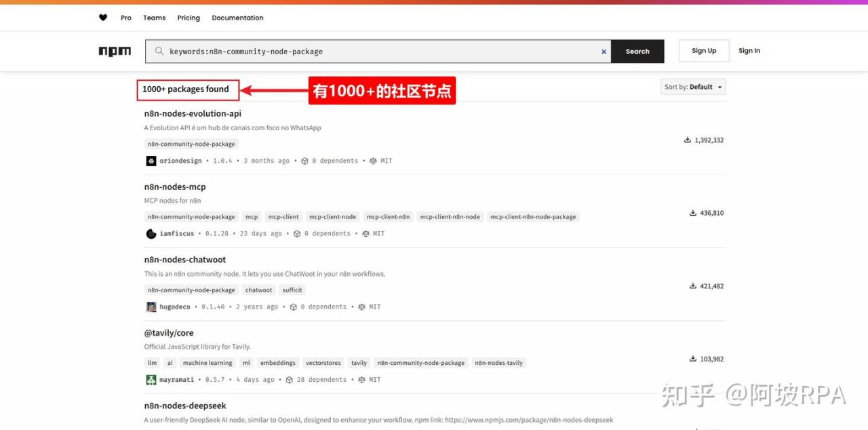Click the mcp keyword tag
The image size is (868, 430).
(252, 217)
